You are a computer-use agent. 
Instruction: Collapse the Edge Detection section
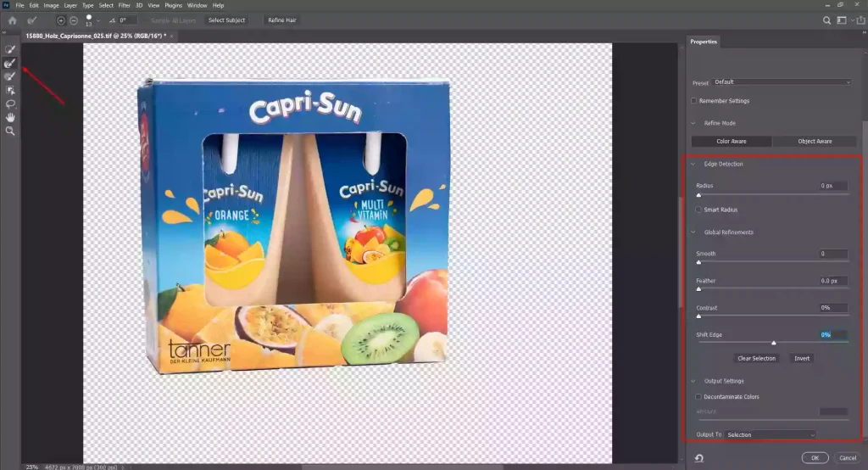click(693, 164)
